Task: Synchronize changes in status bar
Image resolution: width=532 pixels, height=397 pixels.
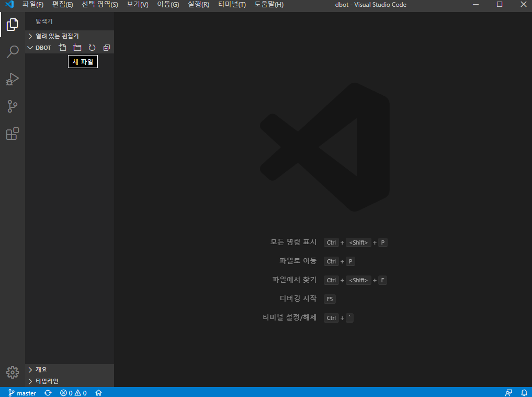Action: 48,393
